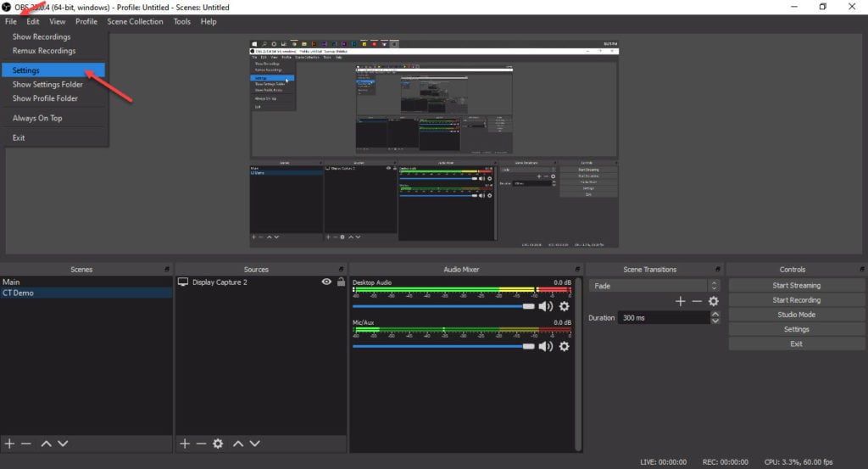Move source up with up arrow
Viewport: 868px width, 469px height.
(238, 444)
